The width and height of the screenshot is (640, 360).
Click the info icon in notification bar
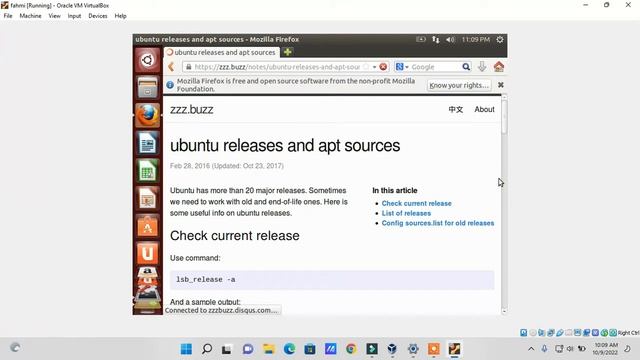click(x=170, y=85)
